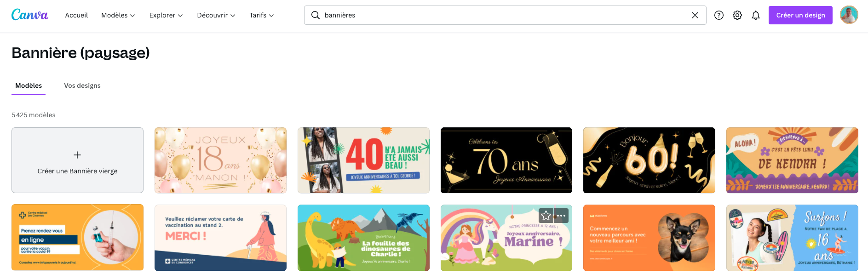Screen dimensions: 868x280
Task: Open the notifications bell
Action: (756, 15)
